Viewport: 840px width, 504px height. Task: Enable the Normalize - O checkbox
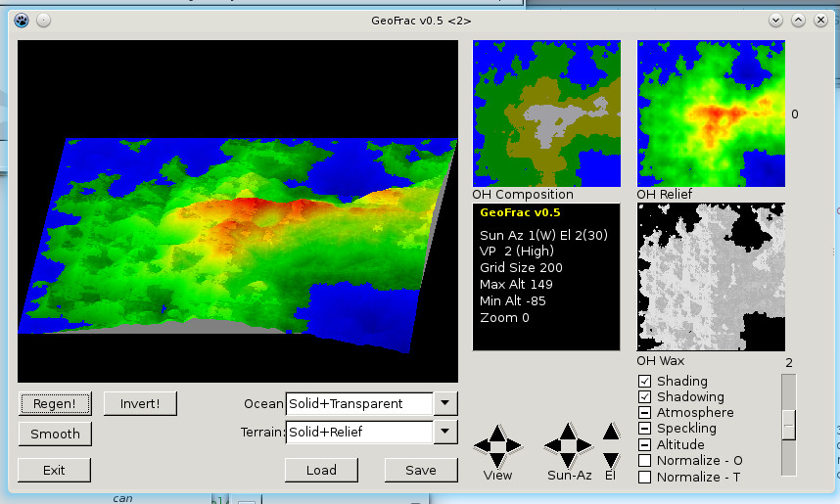(645, 461)
